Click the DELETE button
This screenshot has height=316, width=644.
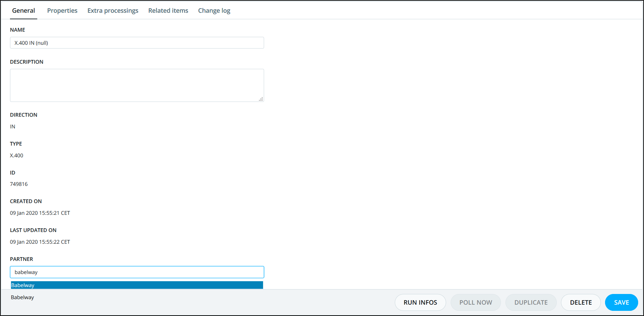click(x=581, y=302)
